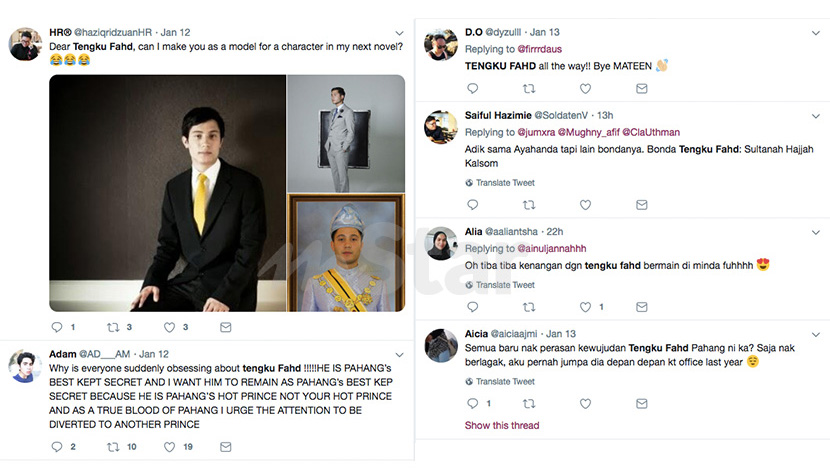
Task: Click Translate Tweet under Saiful Hazimie's tweet
Action: click(x=505, y=183)
